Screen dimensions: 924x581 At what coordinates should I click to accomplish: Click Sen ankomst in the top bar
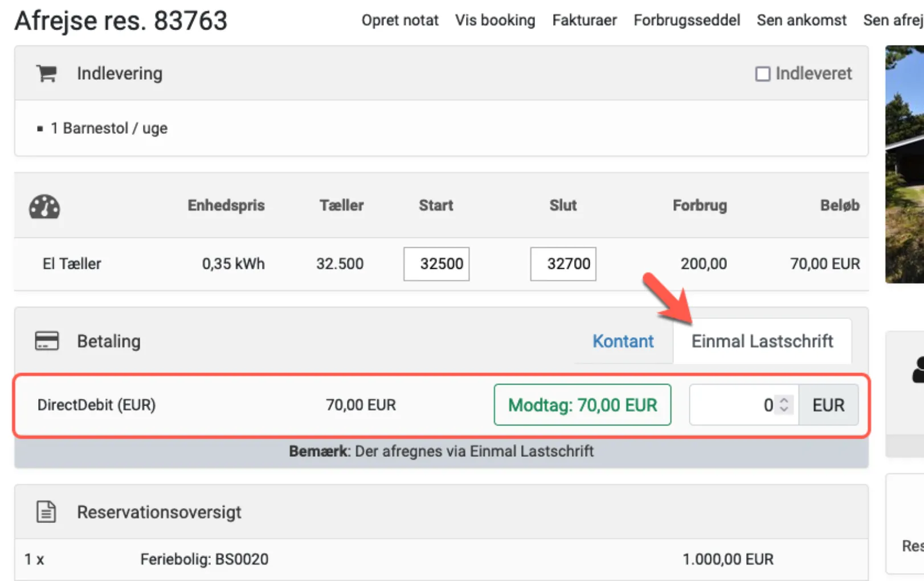[x=801, y=20]
